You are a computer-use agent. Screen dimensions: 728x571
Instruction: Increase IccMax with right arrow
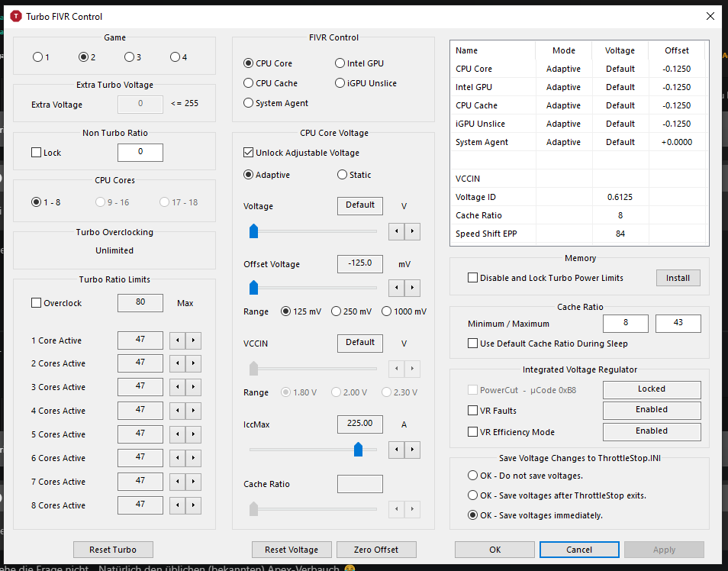click(x=412, y=450)
